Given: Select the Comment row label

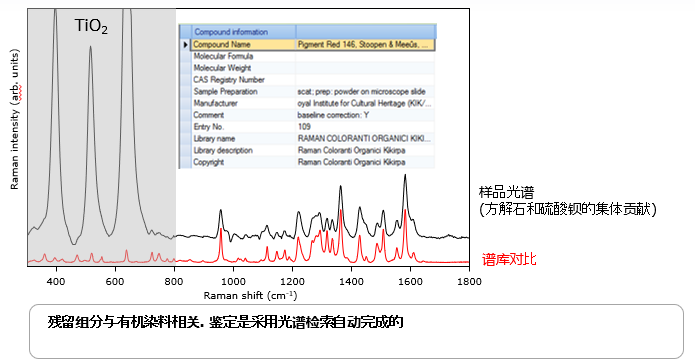Looking at the screenshot, I should (x=208, y=115).
